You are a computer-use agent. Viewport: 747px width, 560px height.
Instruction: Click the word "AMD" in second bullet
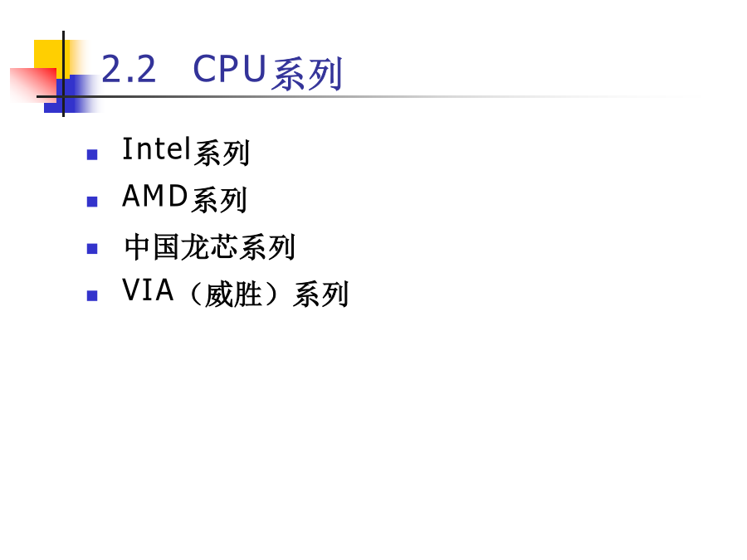click(x=155, y=196)
